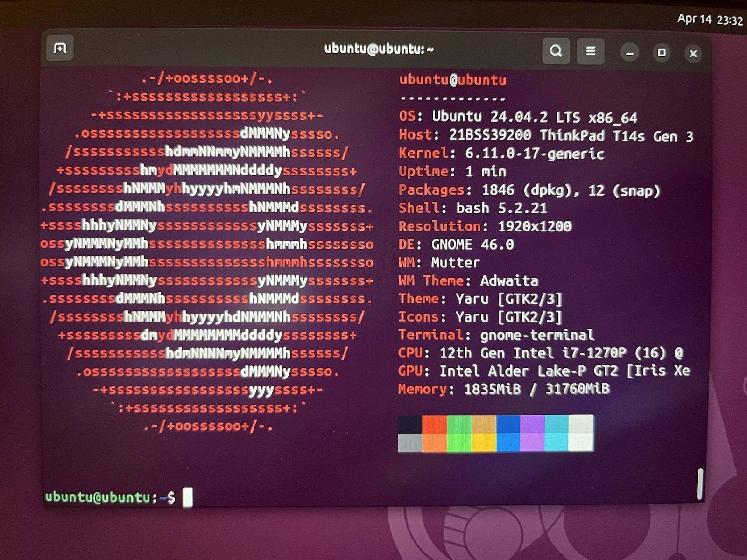747x560 pixels.
Task: Click the red ubuntu@ubuntu neofetch header
Action: click(452, 80)
